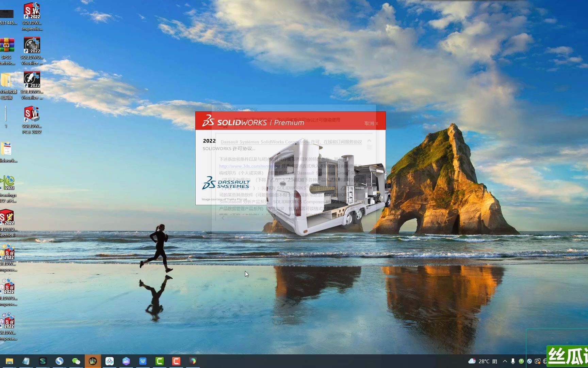Open WeChat from the taskbar
Image resolution: width=588 pixels, height=368 pixels.
coord(76,361)
